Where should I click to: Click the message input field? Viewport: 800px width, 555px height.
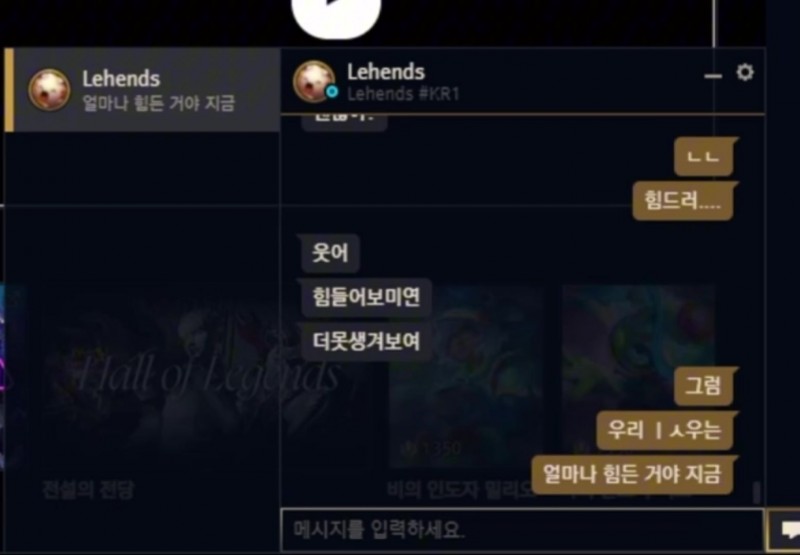pos(522,530)
